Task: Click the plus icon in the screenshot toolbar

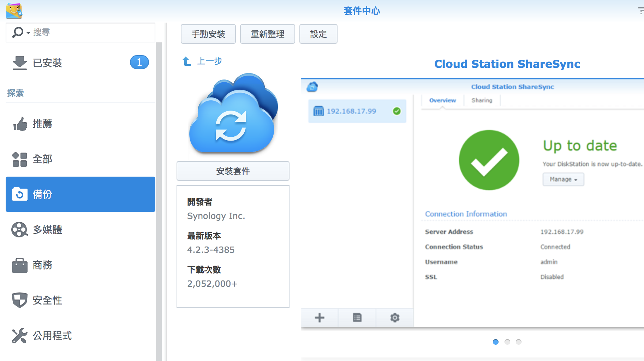Action: (x=320, y=318)
